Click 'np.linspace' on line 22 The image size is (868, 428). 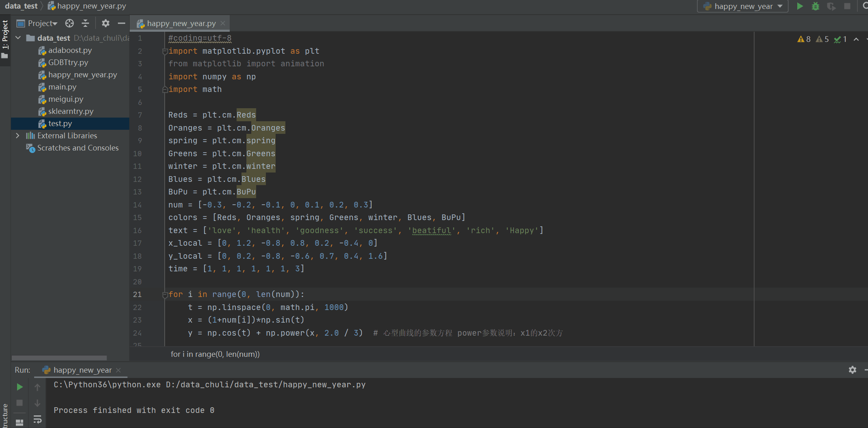pos(234,307)
